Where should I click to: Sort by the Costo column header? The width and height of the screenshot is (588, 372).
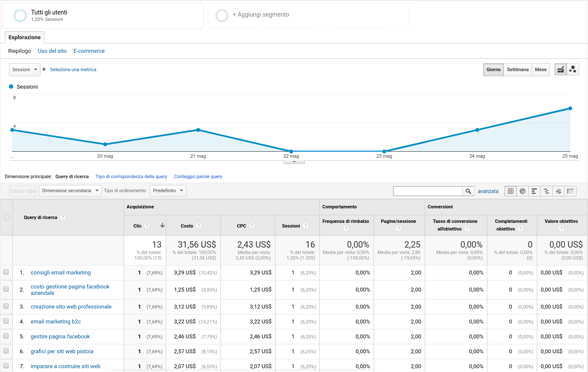point(187,226)
